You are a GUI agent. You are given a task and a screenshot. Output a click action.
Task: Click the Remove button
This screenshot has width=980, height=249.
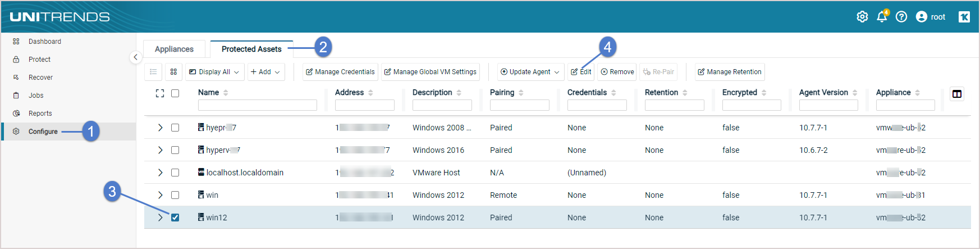pos(617,72)
